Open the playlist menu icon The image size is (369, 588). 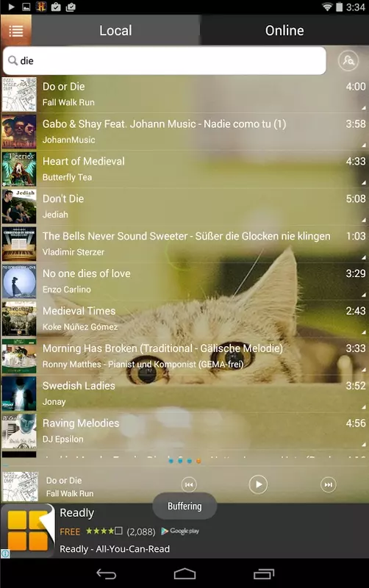pyautogui.click(x=15, y=30)
